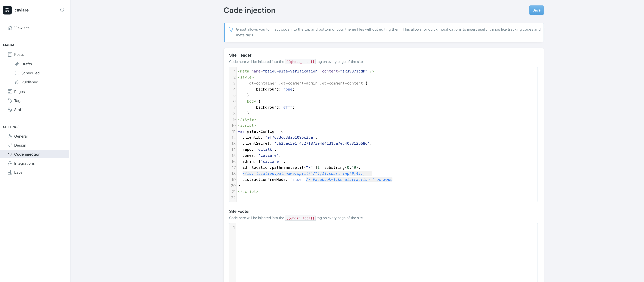This screenshot has height=282, width=644.
Task: Open the search magnifier icon
Action: tap(63, 10)
